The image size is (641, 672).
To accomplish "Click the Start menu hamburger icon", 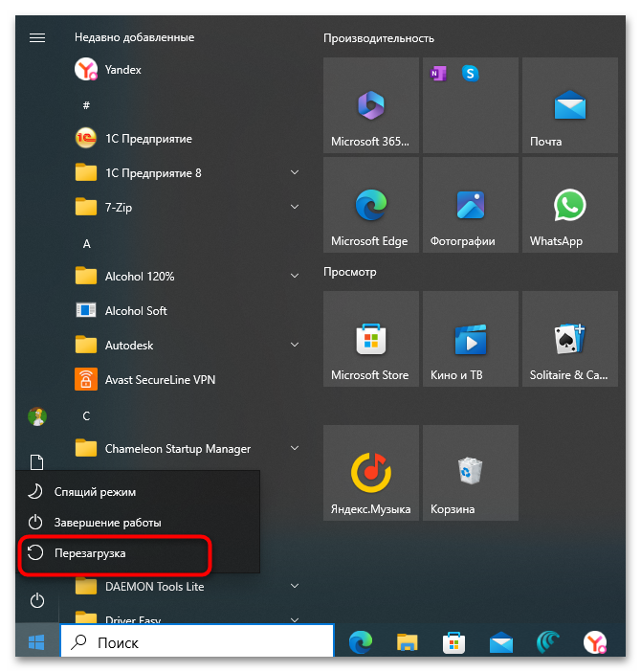I will point(37,37).
